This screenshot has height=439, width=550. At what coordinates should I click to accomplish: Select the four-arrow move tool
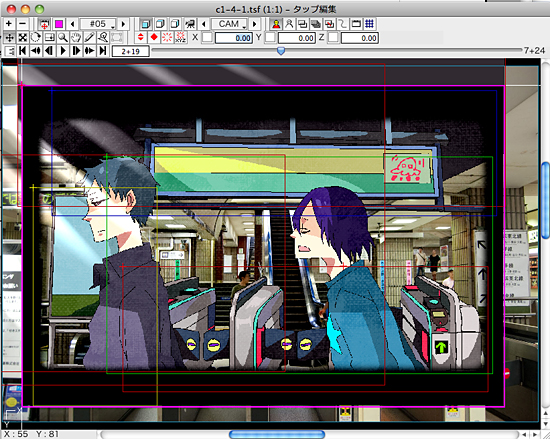coord(9,38)
